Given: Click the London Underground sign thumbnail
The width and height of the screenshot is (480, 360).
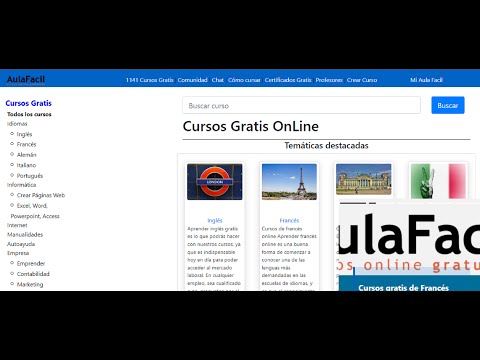Looking at the screenshot, I should pyautogui.click(x=215, y=182).
